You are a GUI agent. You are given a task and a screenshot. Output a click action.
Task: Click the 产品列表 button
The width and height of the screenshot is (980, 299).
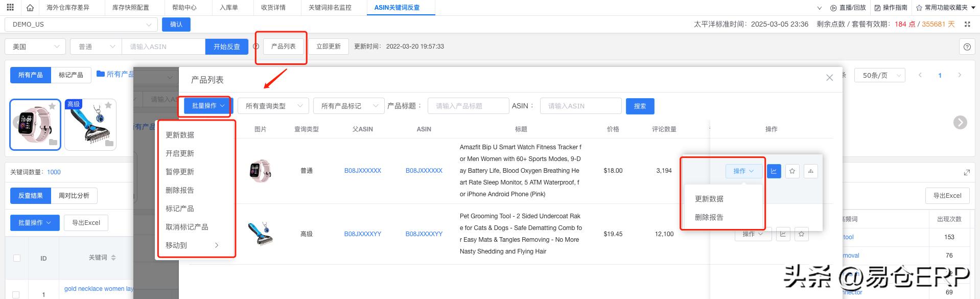[284, 47]
